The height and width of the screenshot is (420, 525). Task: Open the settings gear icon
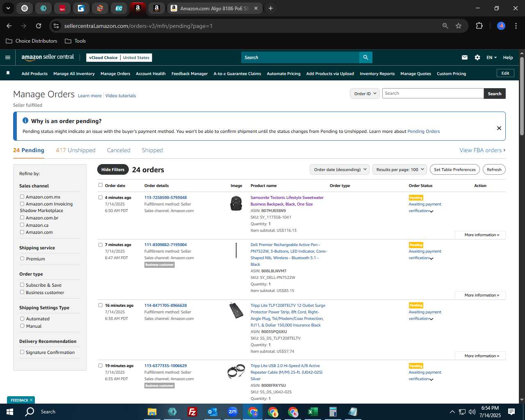pyautogui.click(x=477, y=57)
